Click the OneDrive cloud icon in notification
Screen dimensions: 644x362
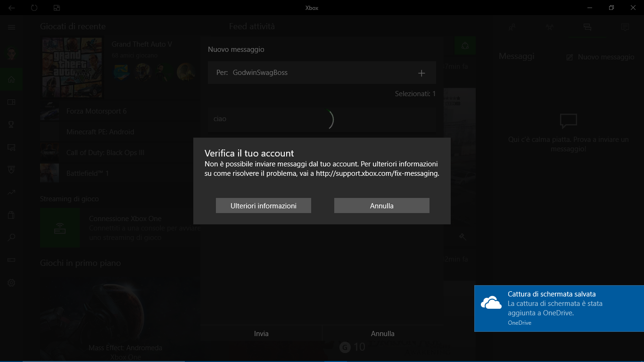pyautogui.click(x=491, y=303)
